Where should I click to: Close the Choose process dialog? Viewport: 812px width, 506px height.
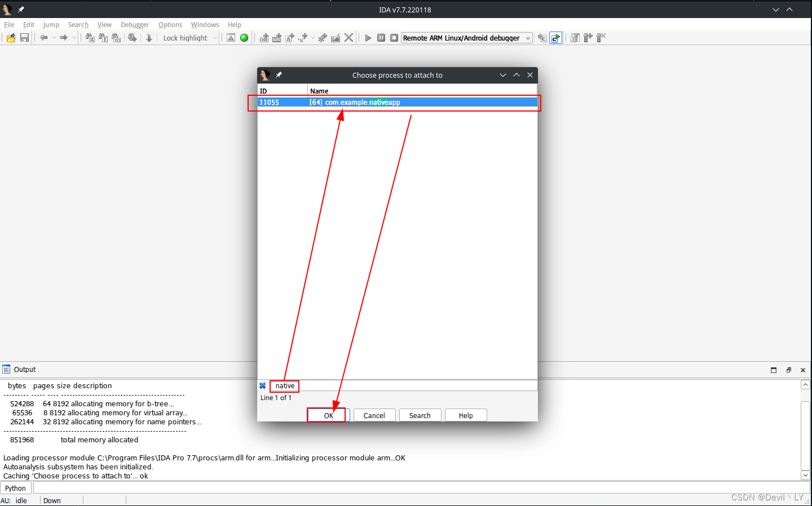[x=530, y=75]
